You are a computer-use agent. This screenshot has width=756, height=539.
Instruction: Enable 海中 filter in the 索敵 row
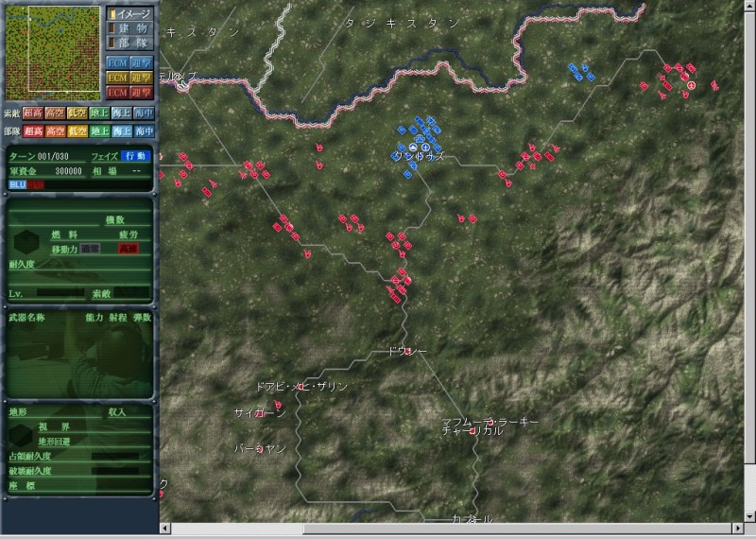click(144, 113)
